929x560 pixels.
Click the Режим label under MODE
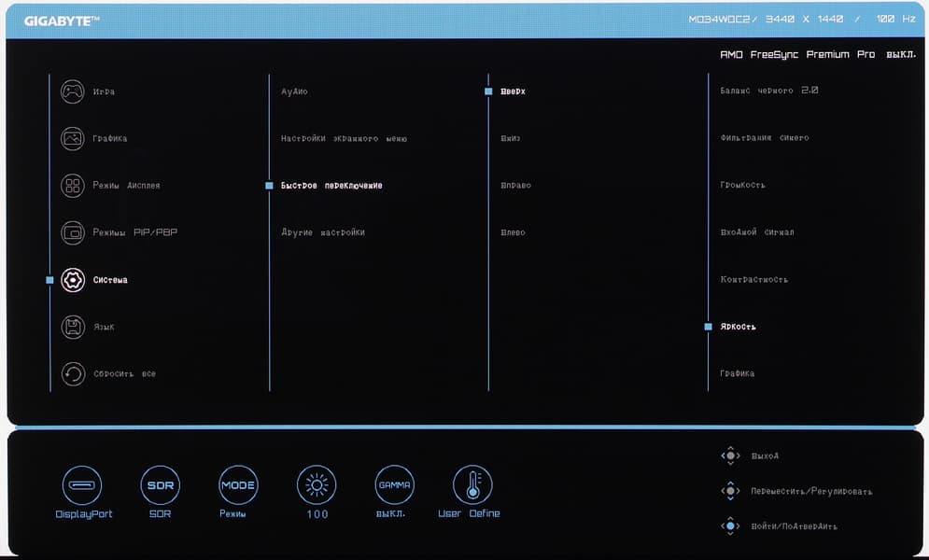[232, 514]
